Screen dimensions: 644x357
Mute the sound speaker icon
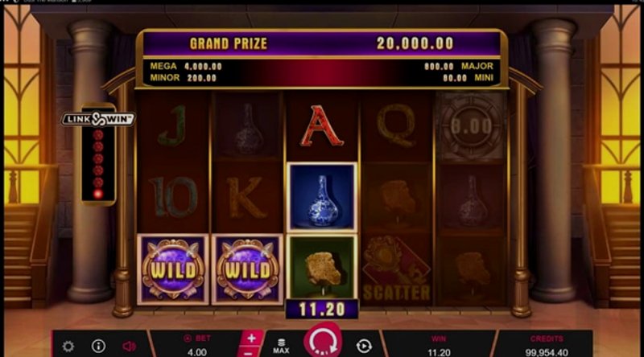[x=129, y=347]
